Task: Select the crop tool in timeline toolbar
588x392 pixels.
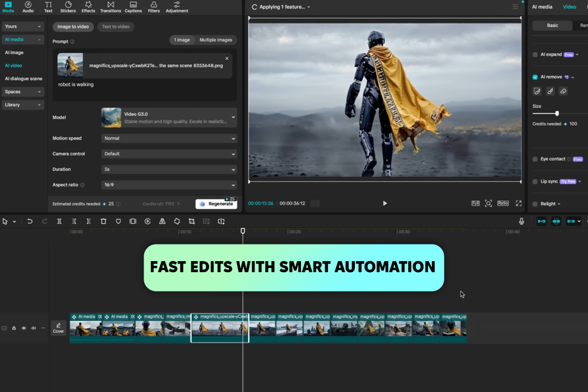Action: 192,221
